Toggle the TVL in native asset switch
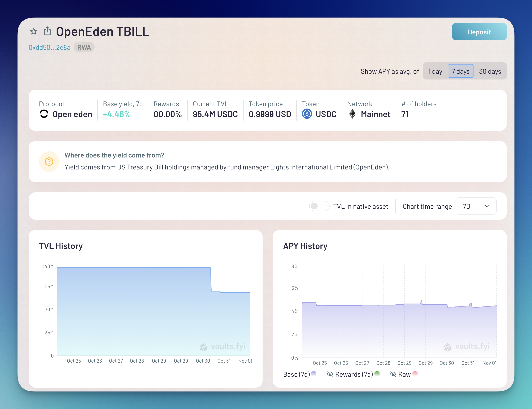 319,206
